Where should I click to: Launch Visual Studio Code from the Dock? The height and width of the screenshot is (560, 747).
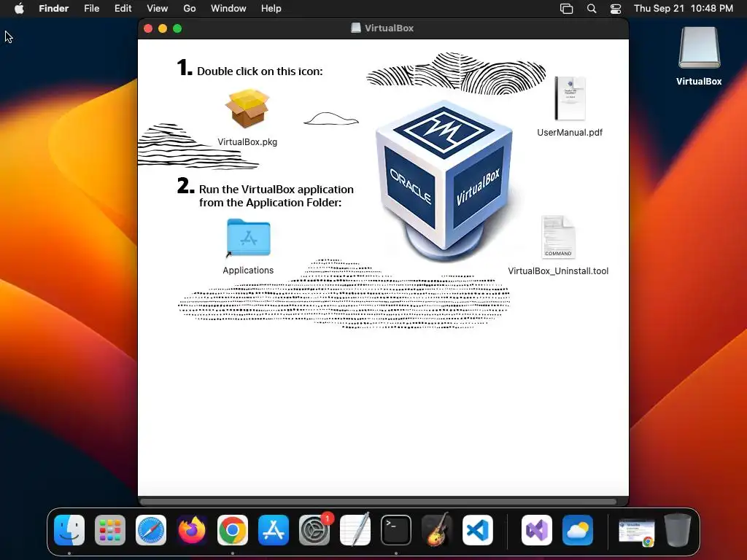click(x=478, y=530)
